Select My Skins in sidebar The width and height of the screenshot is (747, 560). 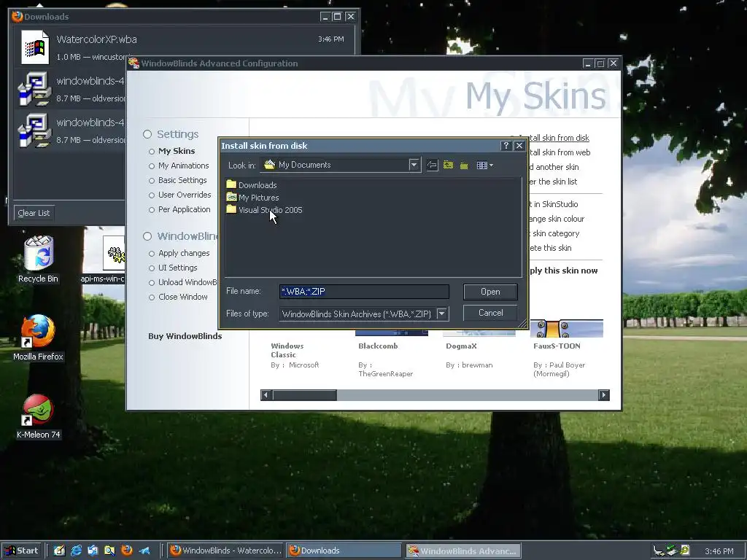coord(171,151)
